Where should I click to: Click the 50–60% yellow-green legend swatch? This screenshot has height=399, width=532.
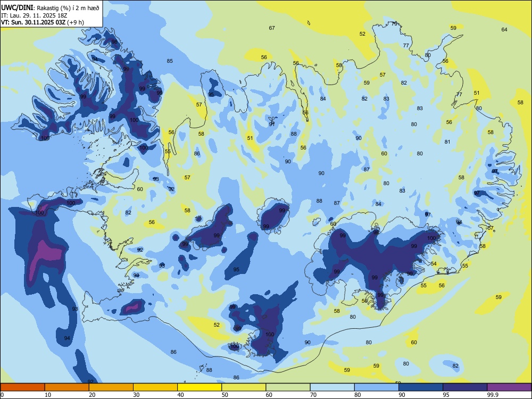coord(244,387)
